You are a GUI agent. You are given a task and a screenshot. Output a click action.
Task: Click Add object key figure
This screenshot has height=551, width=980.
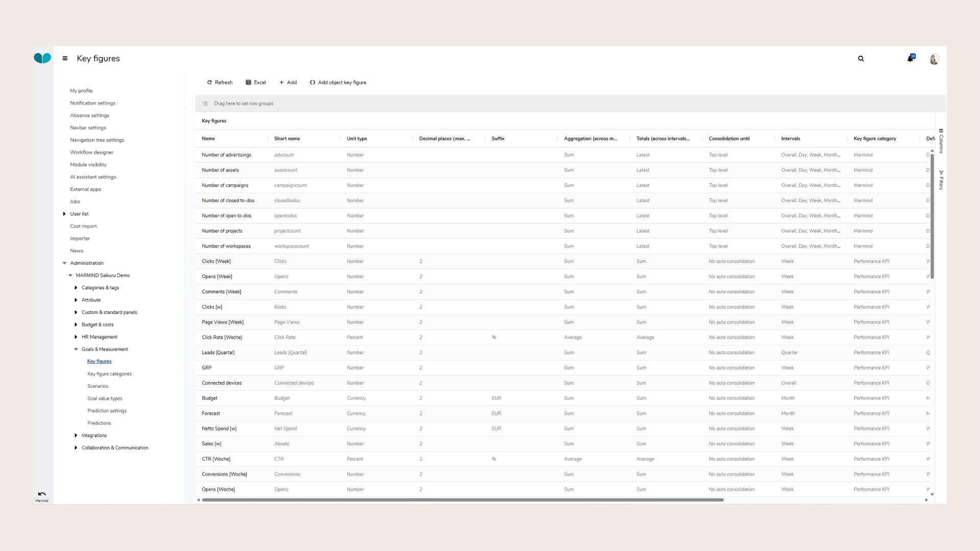[x=338, y=82]
